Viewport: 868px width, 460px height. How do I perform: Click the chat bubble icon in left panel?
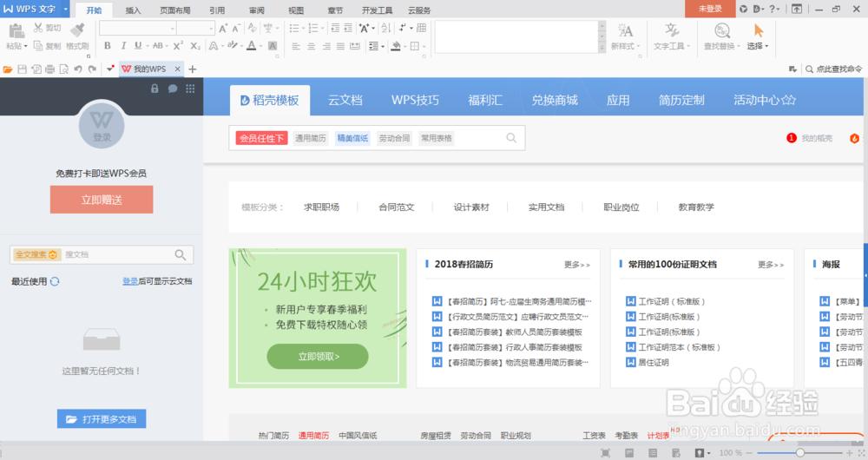click(173, 89)
